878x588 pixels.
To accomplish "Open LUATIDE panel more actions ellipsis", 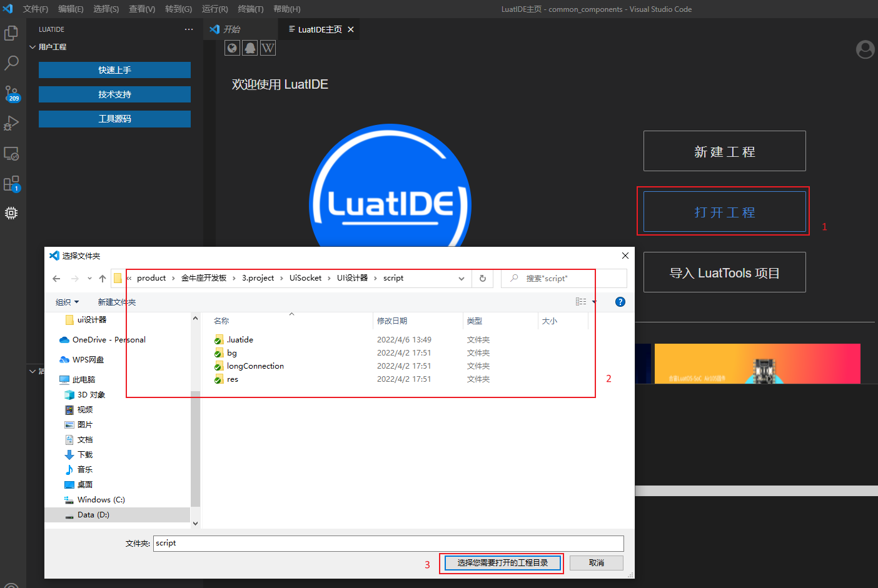I will click(x=189, y=29).
